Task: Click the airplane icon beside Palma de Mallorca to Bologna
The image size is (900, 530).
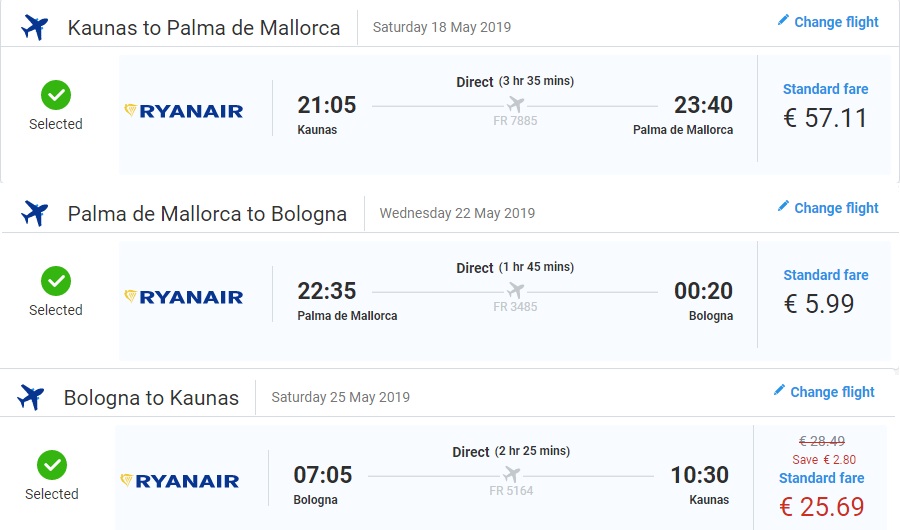Action: (34, 213)
